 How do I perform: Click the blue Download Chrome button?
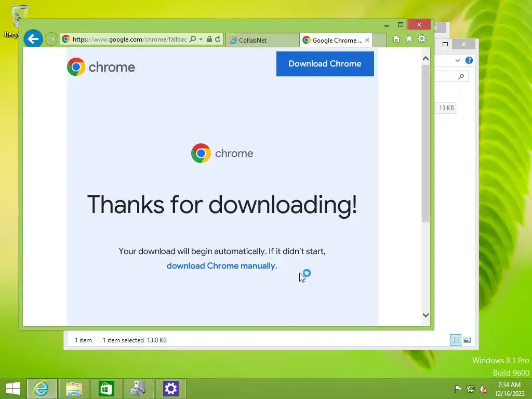(325, 64)
